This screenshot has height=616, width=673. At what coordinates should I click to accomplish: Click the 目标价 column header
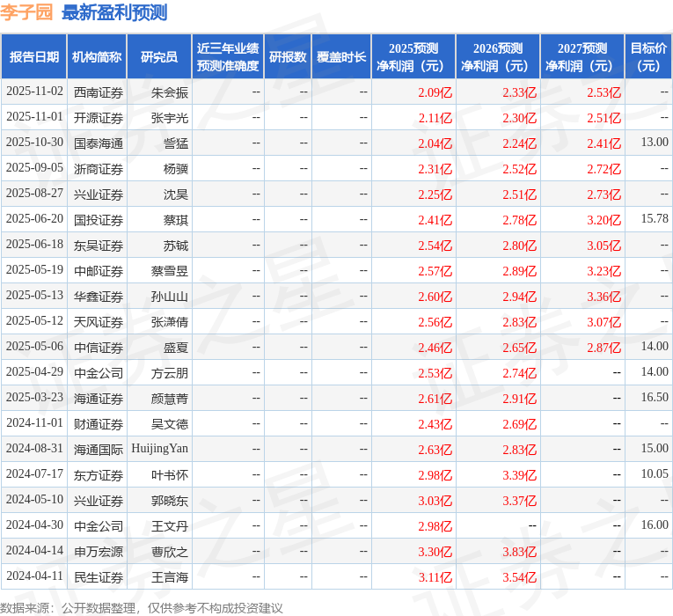[648, 56]
